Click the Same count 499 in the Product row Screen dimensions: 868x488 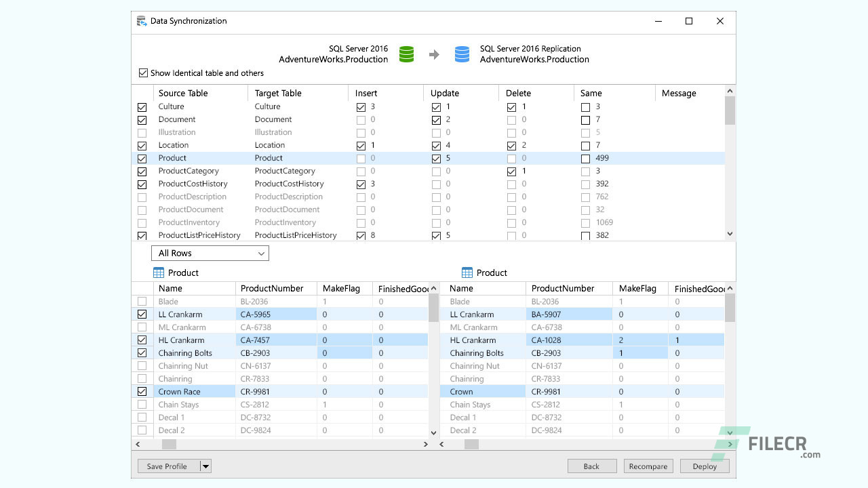602,159
